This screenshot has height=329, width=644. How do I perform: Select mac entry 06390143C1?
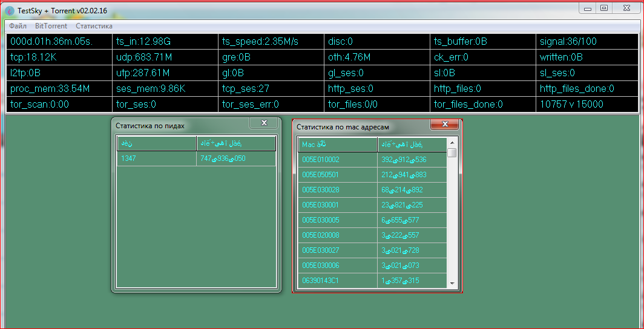tap(337, 281)
